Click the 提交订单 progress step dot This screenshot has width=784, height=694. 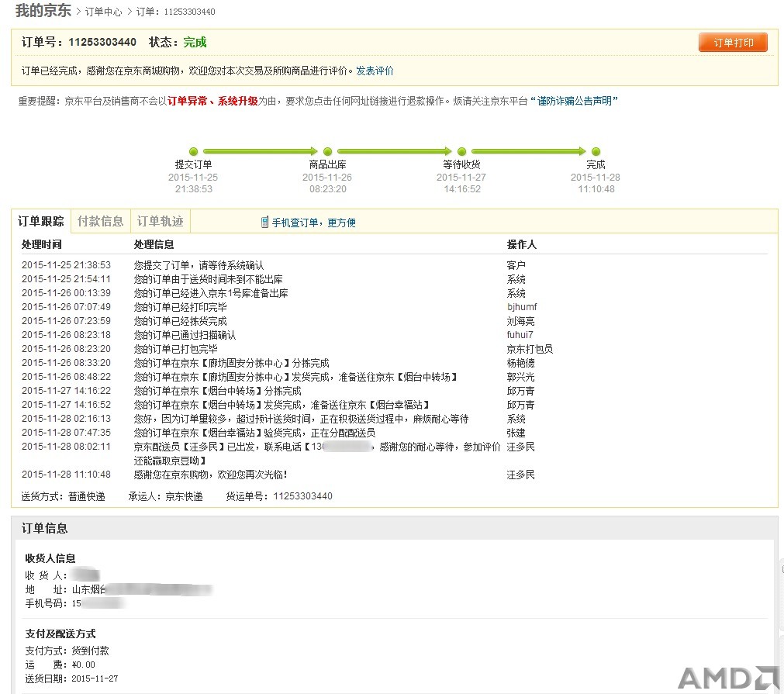tap(194, 151)
